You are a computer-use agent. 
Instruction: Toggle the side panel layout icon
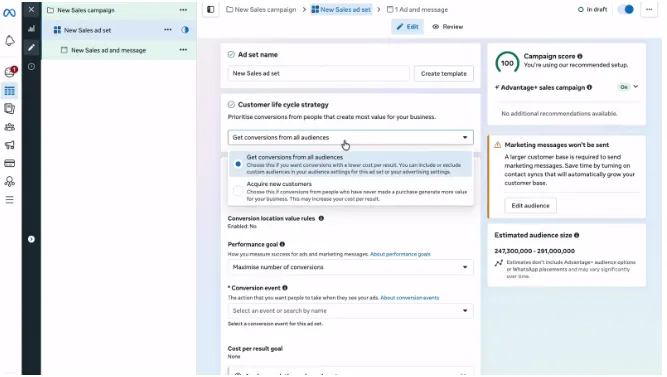(x=211, y=9)
